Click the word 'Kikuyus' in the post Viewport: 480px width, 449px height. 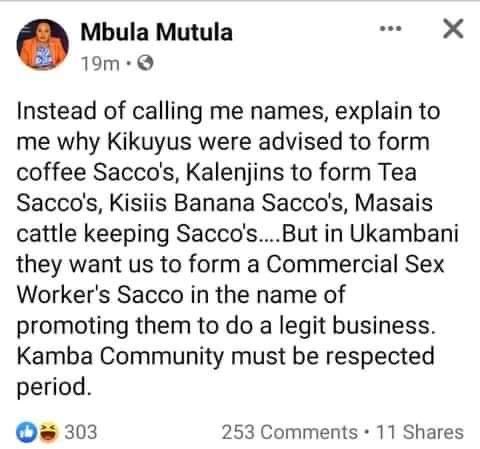149,142
